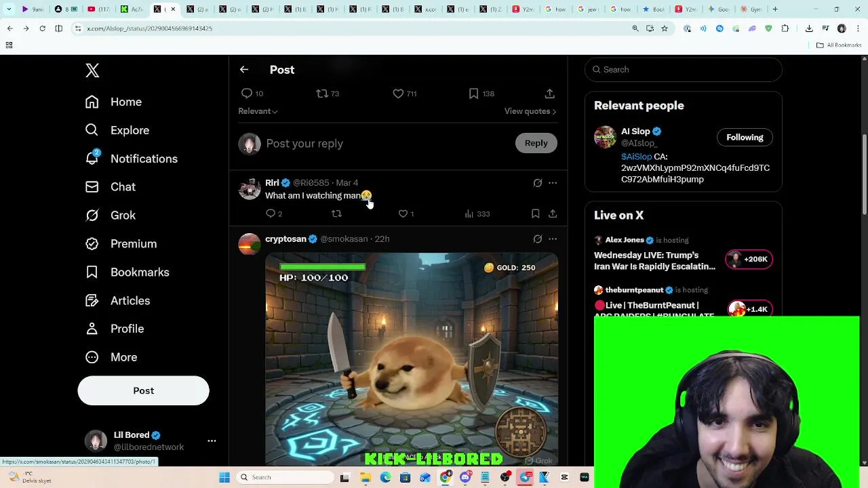Open the AI Slop profile name
868x488 pixels.
coord(635,131)
